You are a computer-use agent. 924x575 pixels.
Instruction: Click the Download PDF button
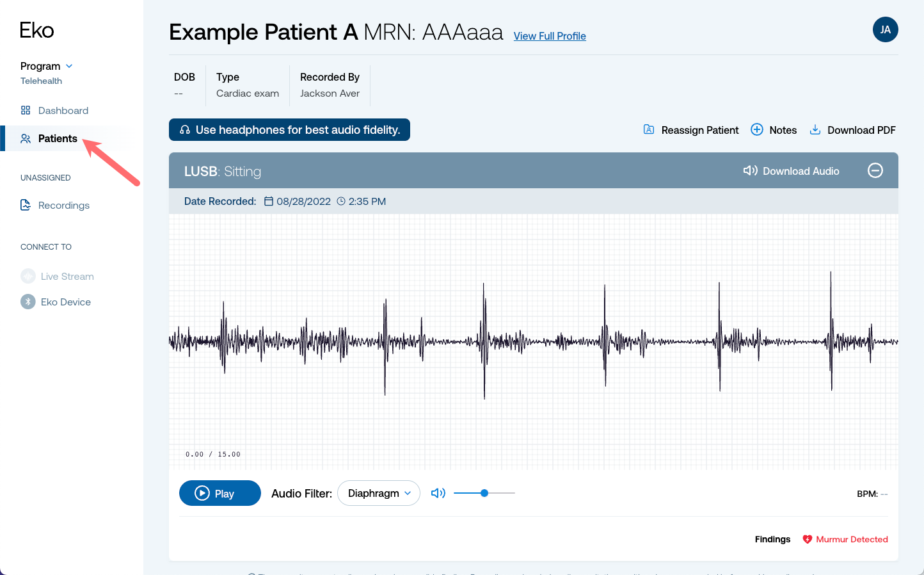pos(853,130)
